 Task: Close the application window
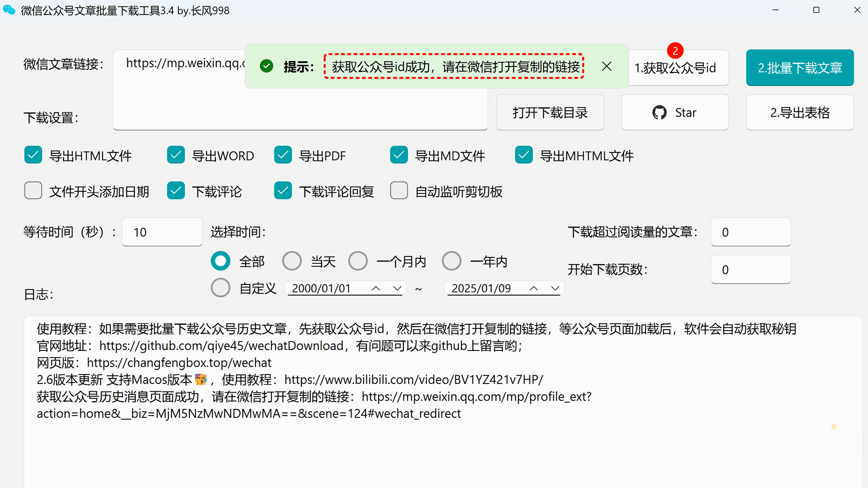tap(857, 10)
